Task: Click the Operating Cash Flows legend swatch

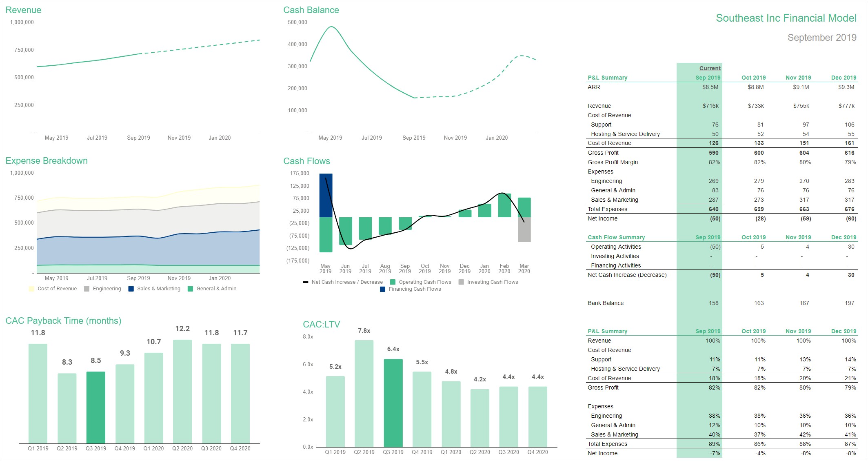Action: point(393,282)
